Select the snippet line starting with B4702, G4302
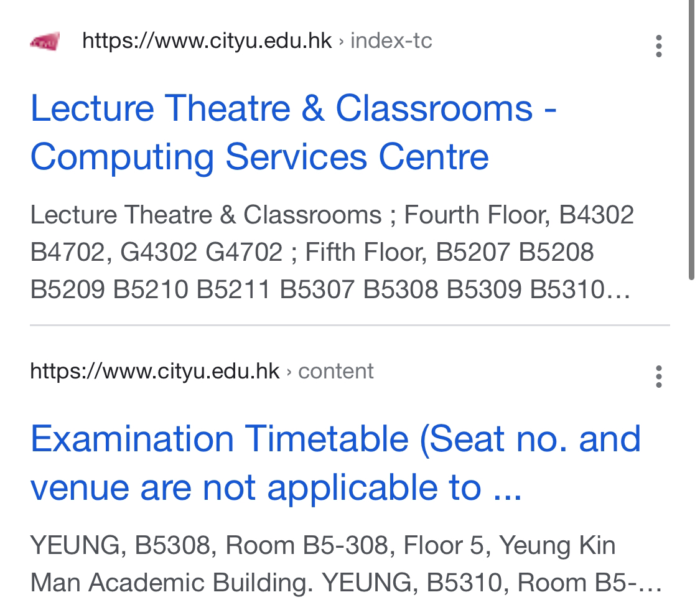Image resolution: width=700 pixels, height=610 pixels. 312,252
